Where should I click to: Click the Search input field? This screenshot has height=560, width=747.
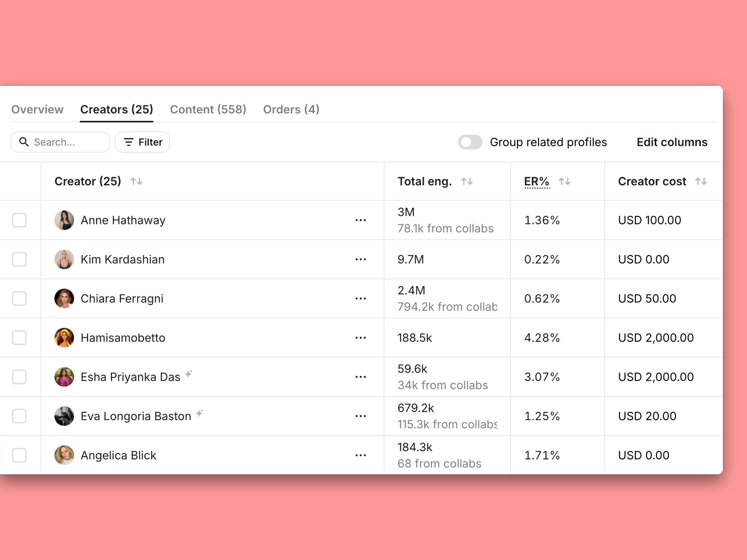pyautogui.click(x=60, y=142)
